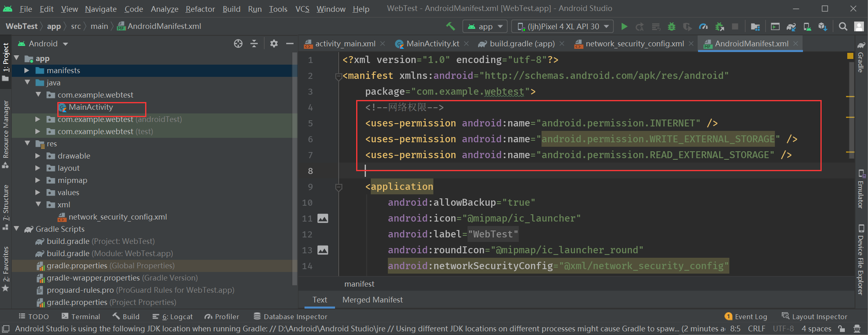Click the Sync Project with Gradle elephant icon

pyautogui.click(x=791, y=26)
